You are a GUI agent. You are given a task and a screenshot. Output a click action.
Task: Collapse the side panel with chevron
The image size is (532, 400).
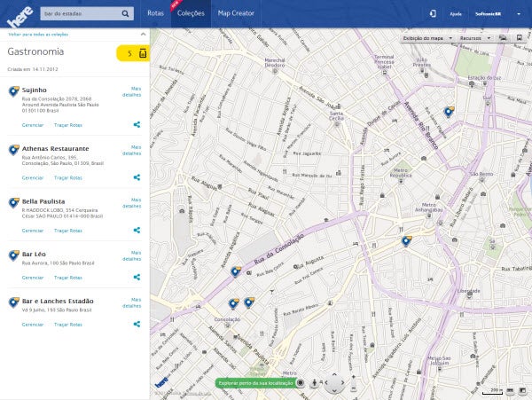click(x=143, y=34)
